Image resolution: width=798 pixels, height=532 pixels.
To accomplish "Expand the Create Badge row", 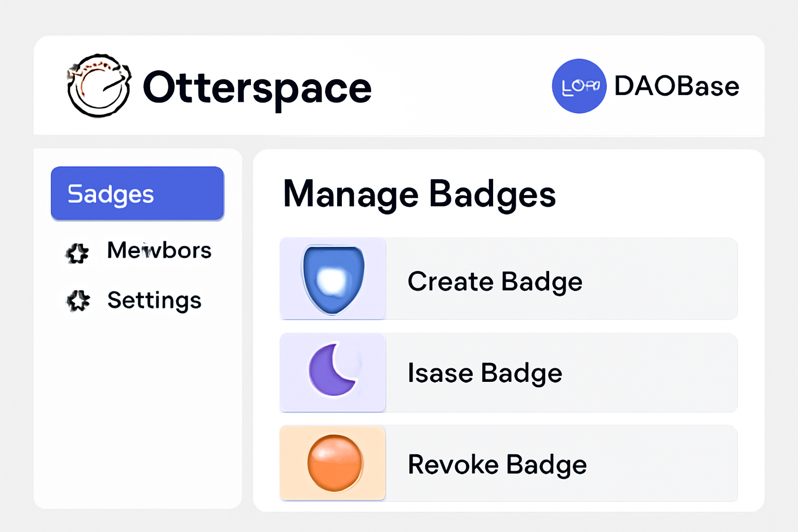I will [x=508, y=280].
